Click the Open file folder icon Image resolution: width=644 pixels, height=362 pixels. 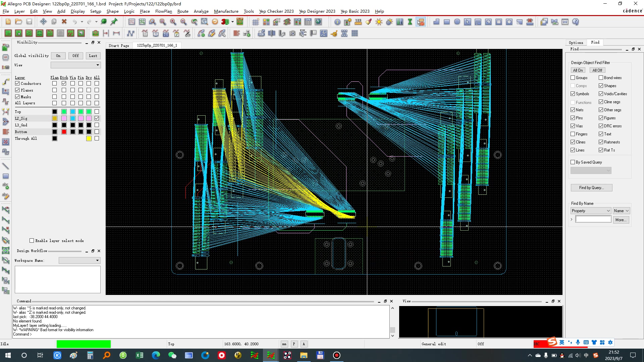18,22
